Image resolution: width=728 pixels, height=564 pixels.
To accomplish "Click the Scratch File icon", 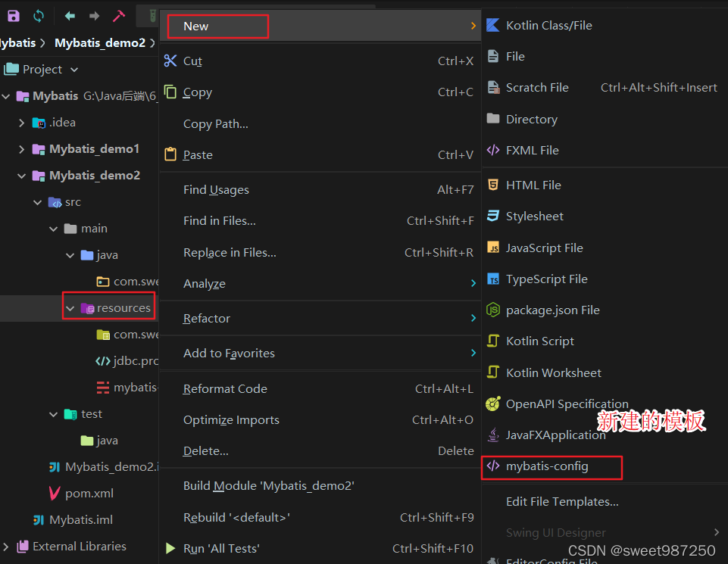I will click(x=493, y=87).
